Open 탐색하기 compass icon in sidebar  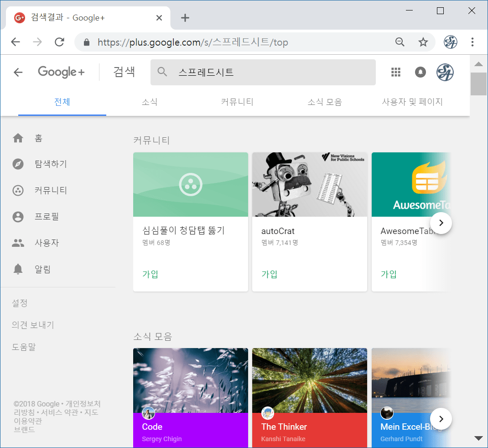[18, 164]
